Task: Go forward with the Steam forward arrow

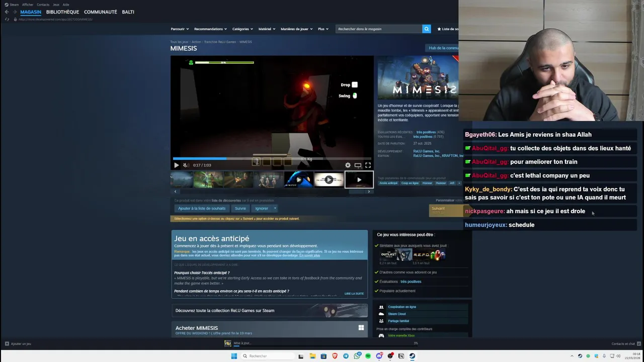Action: coord(15,12)
